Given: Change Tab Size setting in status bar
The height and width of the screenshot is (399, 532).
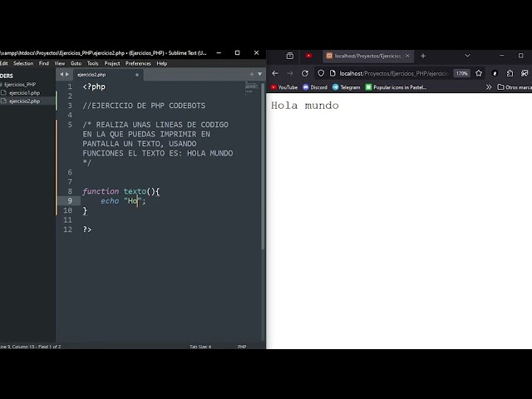Looking at the screenshot, I should 200,347.
